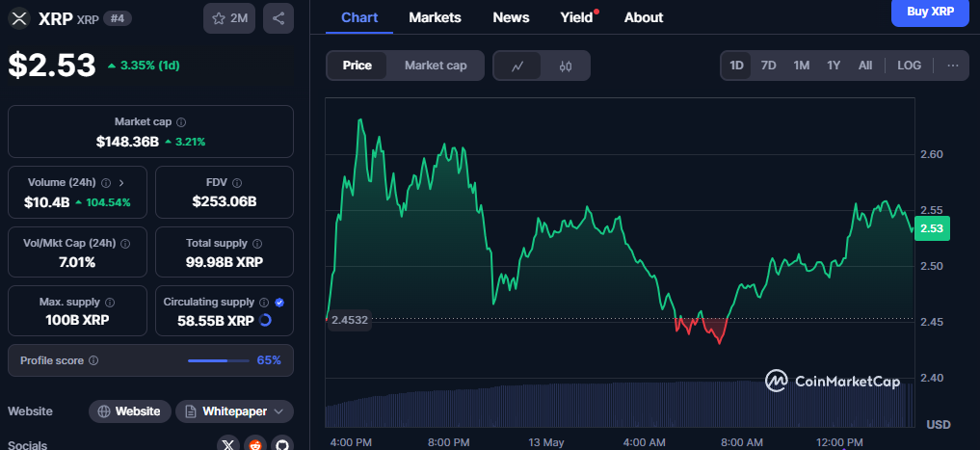Click Volume (24h) info icon
Viewport: 980px width, 450px height.
106,183
